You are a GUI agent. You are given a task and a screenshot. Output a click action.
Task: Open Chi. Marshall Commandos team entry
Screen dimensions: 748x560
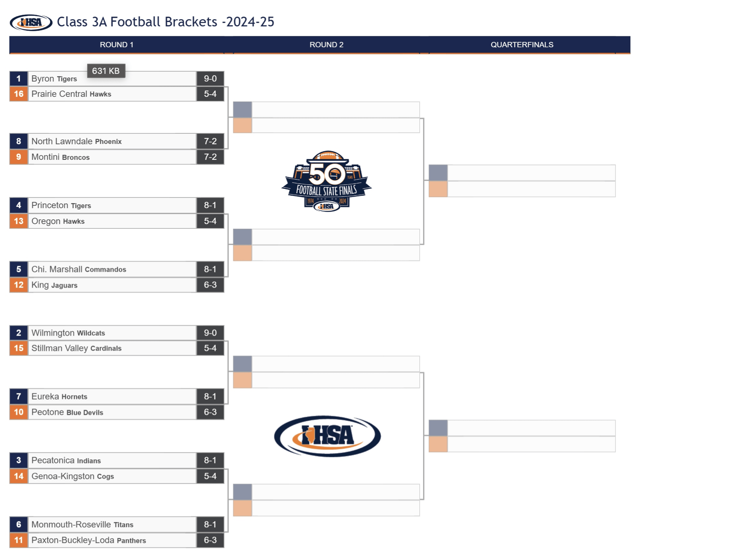point(112,269)
